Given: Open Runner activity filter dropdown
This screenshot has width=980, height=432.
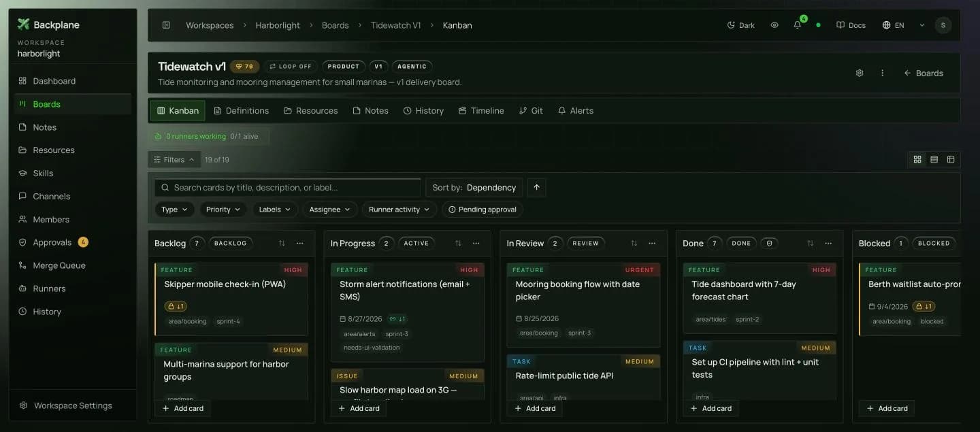Looking at the screenshot, I should [x=399, y=210].
